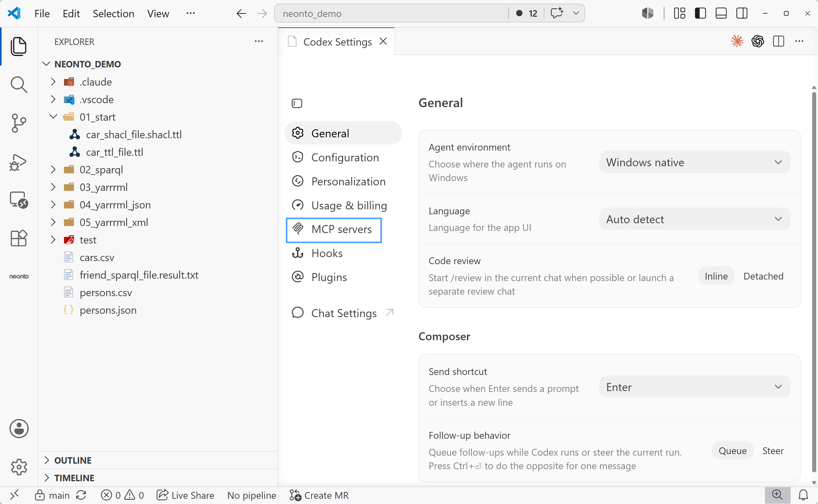The width and height of the screenshot is (818, 504).
Task: Customize layout from title bar
Action: 679,13
